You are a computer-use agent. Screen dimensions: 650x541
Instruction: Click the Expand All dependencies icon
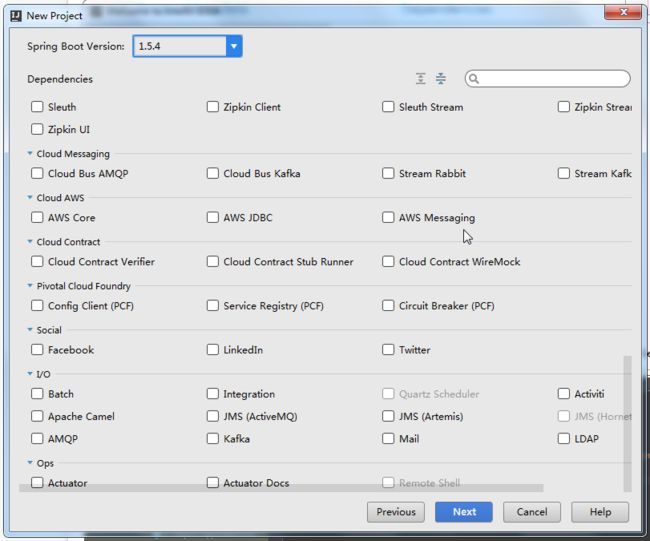tap(420, 78)
